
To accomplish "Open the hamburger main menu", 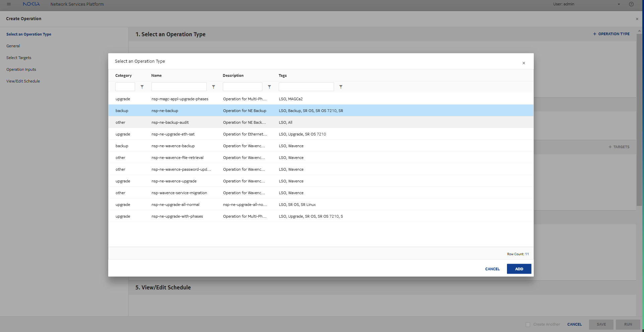I will 9,4.
